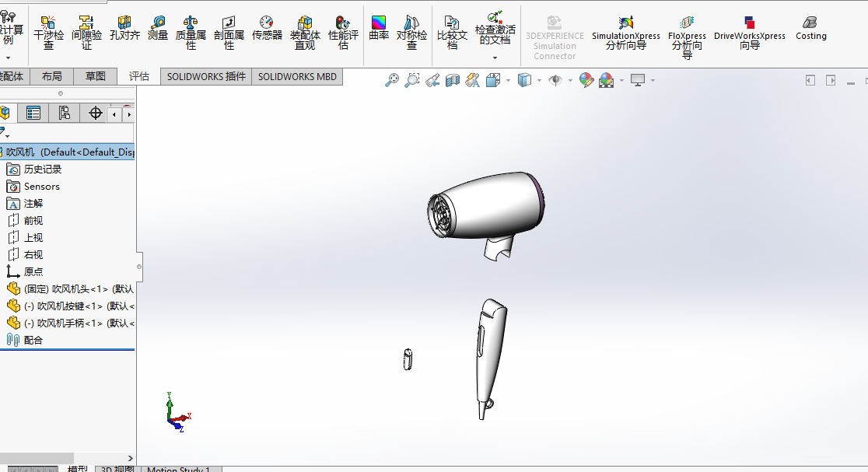Image resolution: width=868 pixels, height=472 pixels.
Task: Open the Costing tool
Action: point(811,28)
